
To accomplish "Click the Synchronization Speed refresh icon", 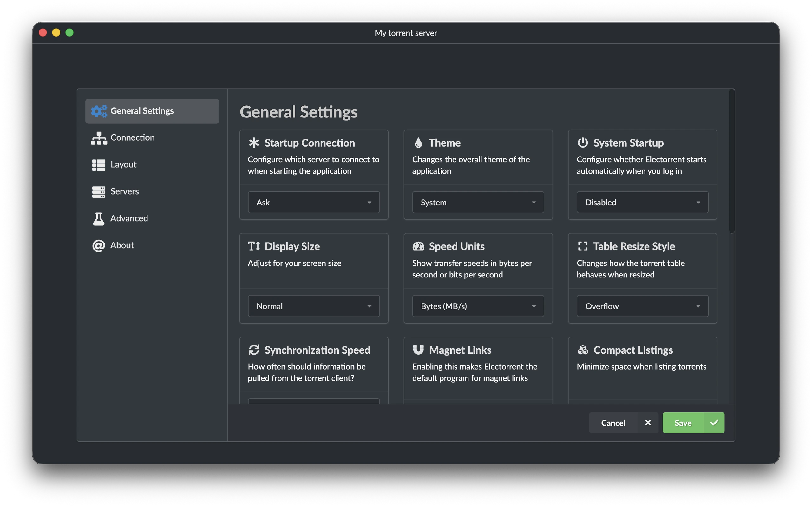I will click(x=254, y=350).
